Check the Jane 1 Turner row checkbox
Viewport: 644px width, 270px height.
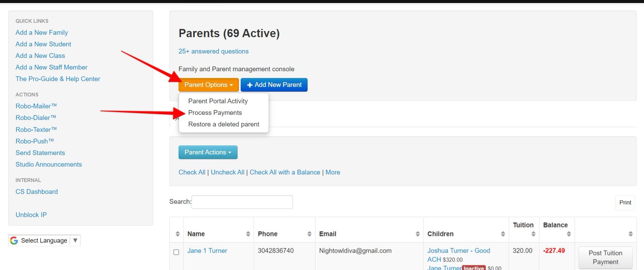pyautogui.click(x=176, y=252)
